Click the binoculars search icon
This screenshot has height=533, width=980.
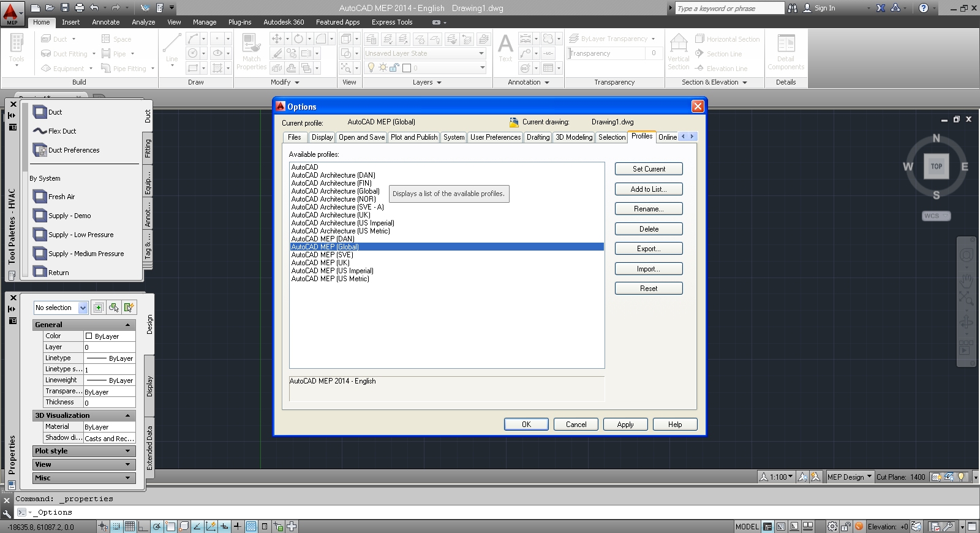[x=793, y=8]
